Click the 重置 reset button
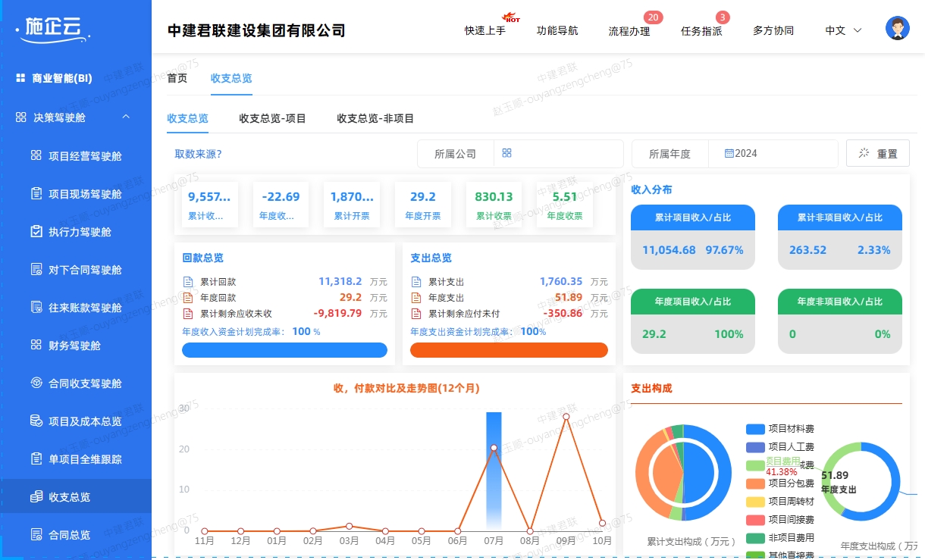 tap(877, 152)
